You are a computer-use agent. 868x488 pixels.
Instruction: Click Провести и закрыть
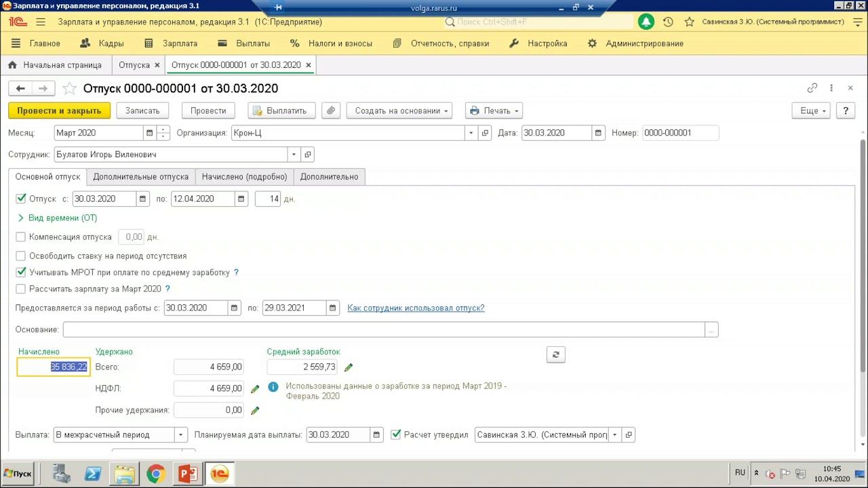coord(59,110)
